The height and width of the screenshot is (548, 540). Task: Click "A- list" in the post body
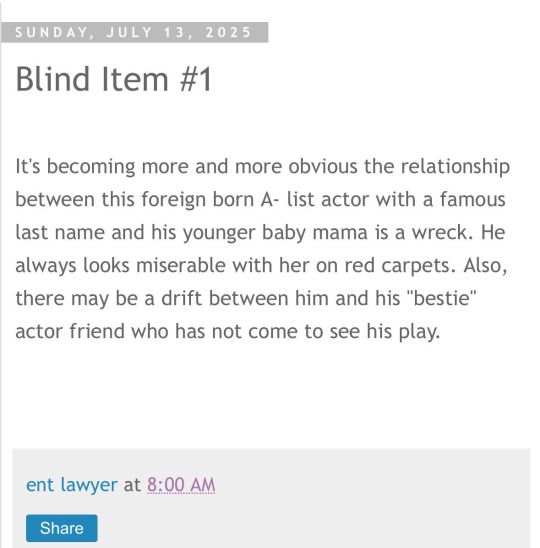click(288, 200)
